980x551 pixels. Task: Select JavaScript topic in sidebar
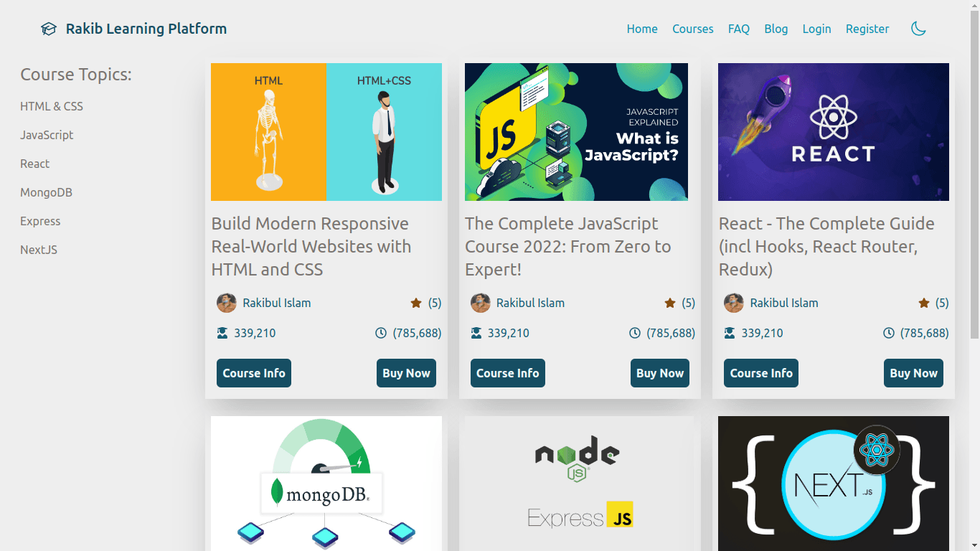click(x=47, y=135)
